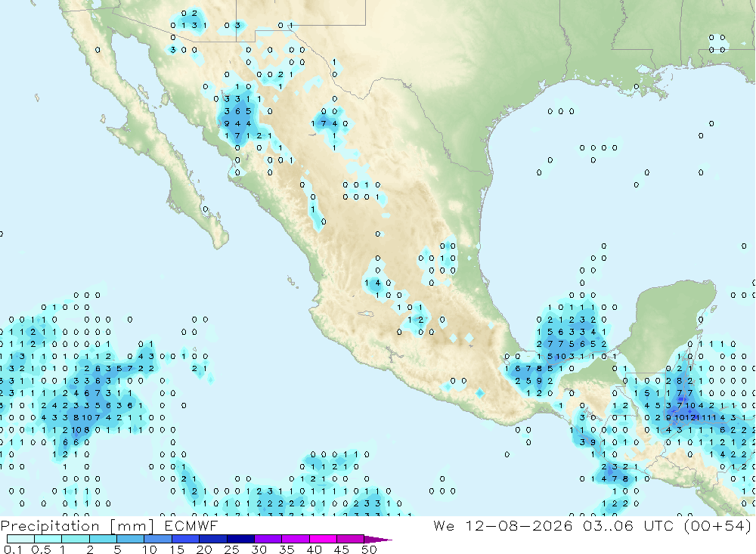Click the 0.5–1 mm legend color swatch
This screenshot has width=756, height=554.
click(x=48, y=539)
